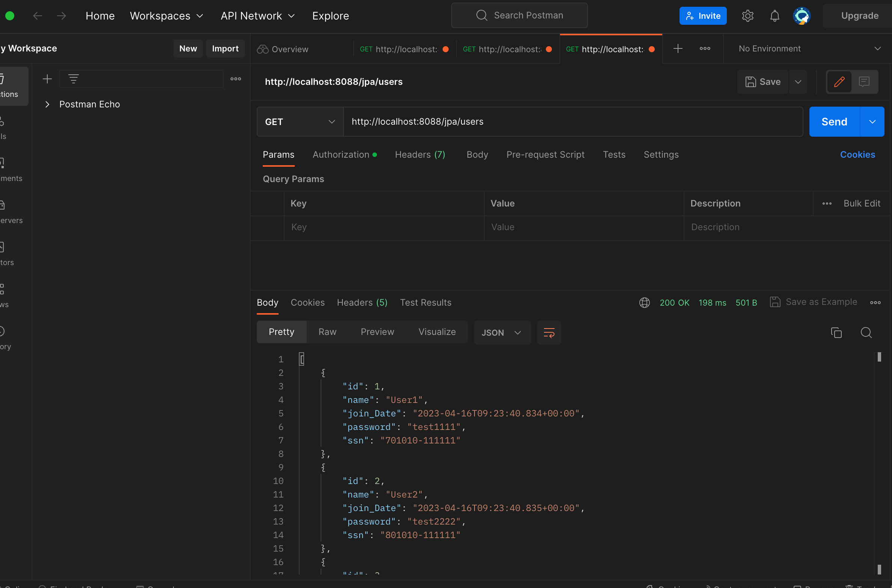Screen dimensions: 892x588
Task: Click the edit pencil icon
Action: [839, 81]
